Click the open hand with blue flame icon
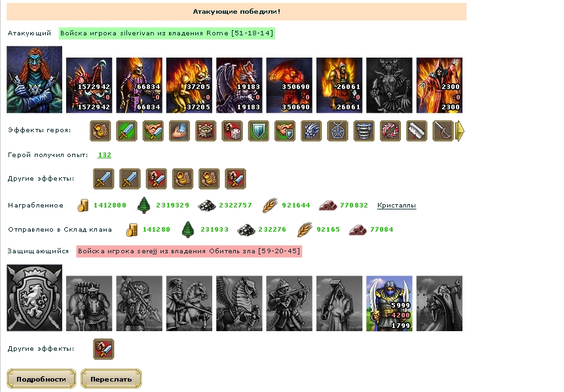 [x=179, y=131]
